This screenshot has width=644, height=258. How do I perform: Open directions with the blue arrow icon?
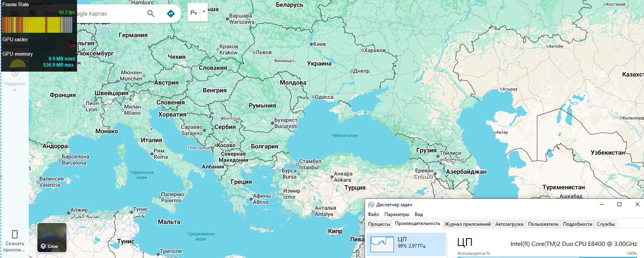170,14
